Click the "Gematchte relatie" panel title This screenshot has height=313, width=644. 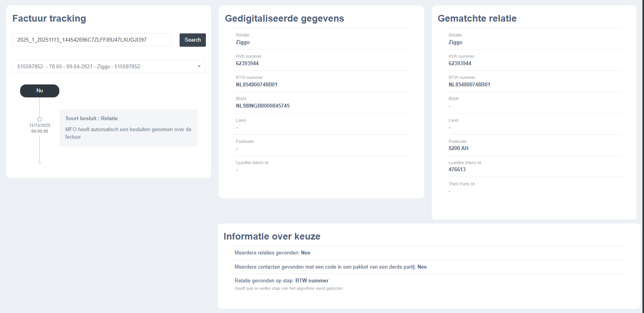[477, 18]
